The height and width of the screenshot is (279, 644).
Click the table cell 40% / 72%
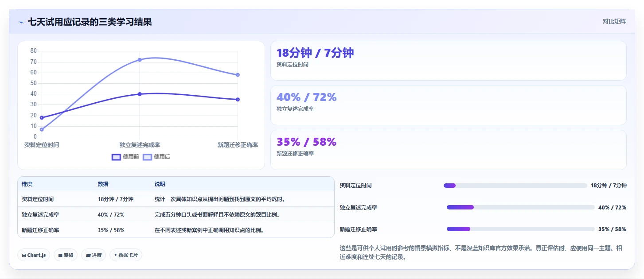click(x=111, y=215)
